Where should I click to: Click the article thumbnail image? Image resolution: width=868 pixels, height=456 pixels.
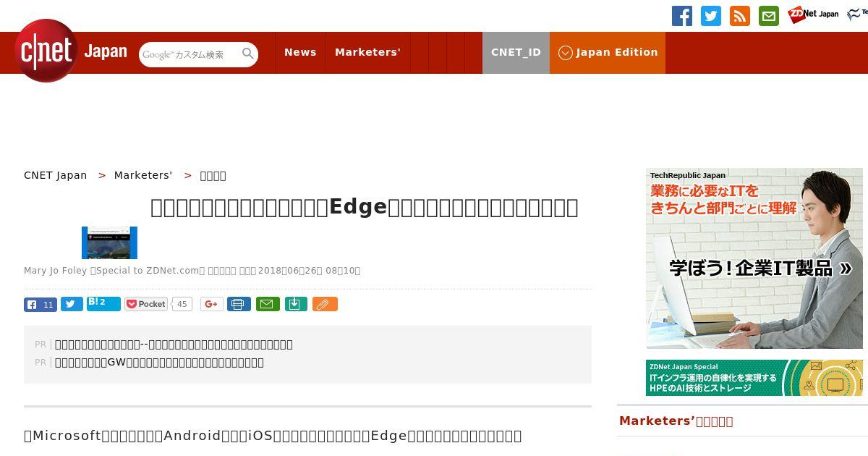[109, 242]
